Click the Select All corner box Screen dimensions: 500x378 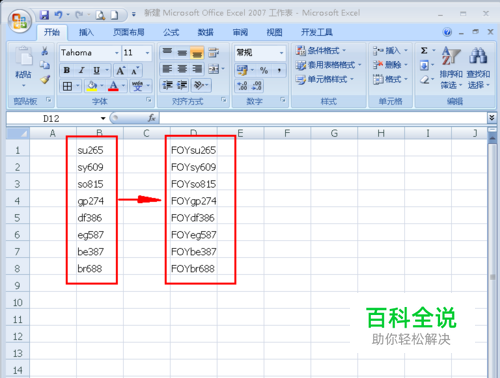tap(18, 133)
